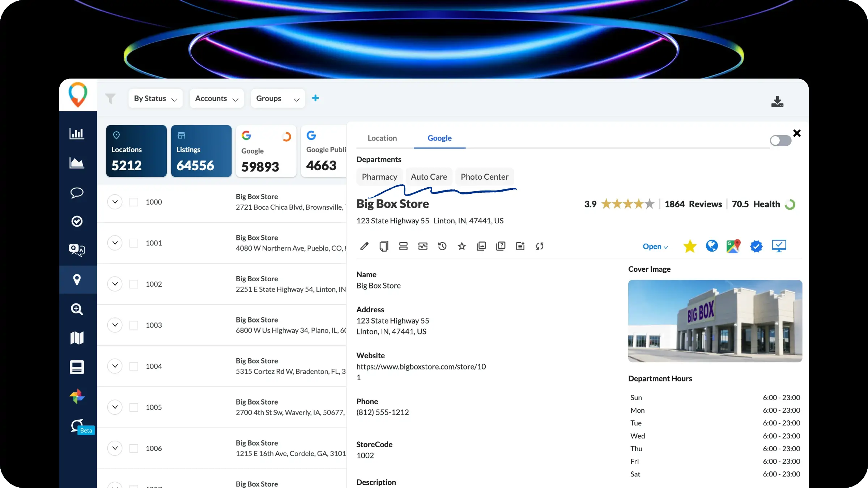
Task: Expand the Accounts dropdown
Action: [216, 98]
